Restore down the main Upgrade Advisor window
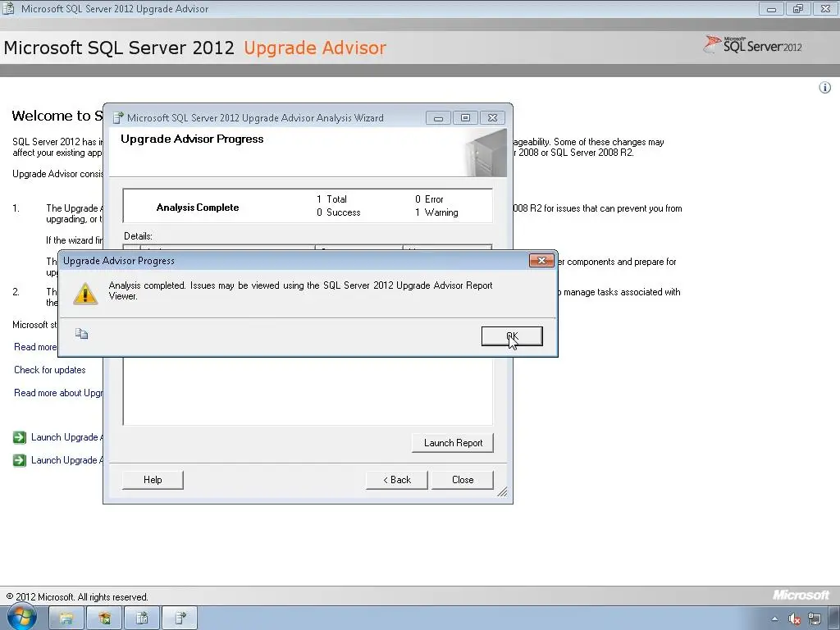Image resolution: width=840 pixels, height=630 pixels. [x=798, y=8]
